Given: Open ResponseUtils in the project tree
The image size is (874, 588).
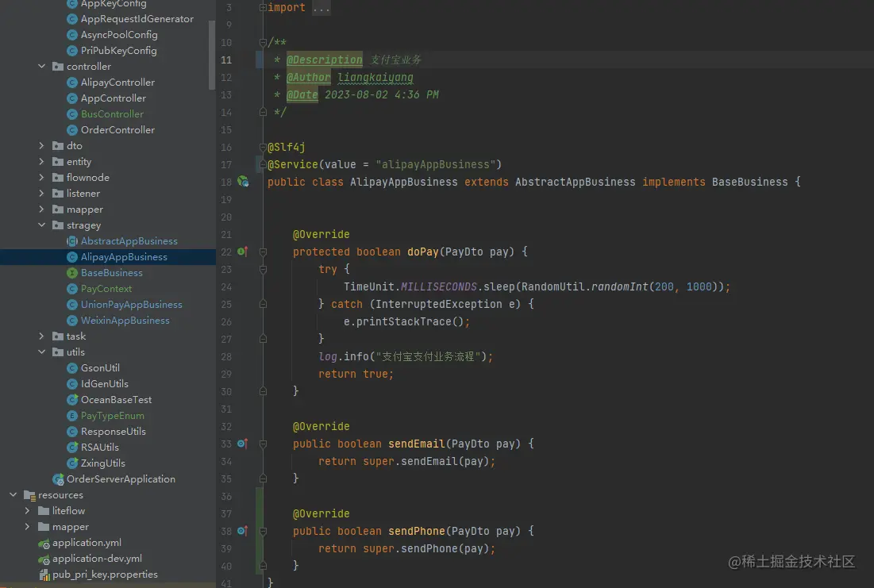Looking at the screenshot, I should click(x=114, y=432).
